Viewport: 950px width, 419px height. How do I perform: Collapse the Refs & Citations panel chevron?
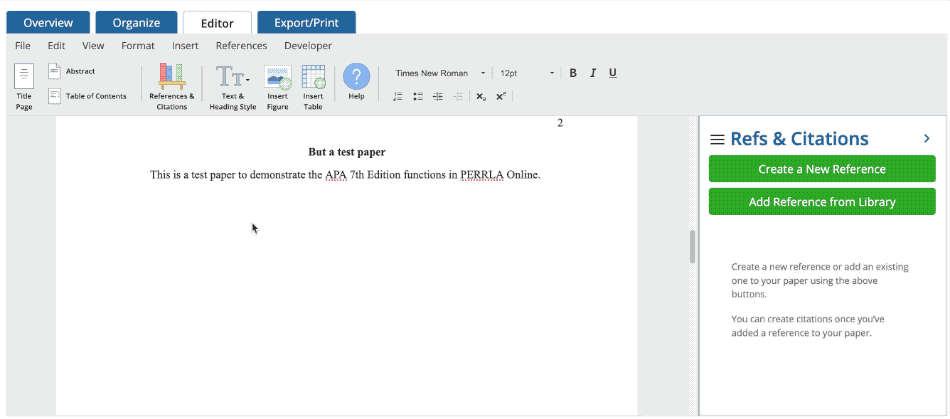click(x=926, y=139)
